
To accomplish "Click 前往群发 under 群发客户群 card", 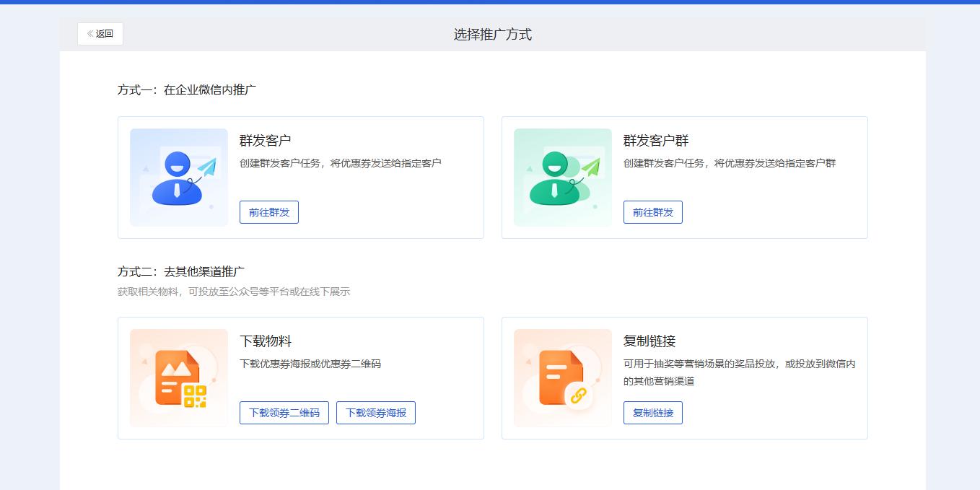I will pos(653,212).
